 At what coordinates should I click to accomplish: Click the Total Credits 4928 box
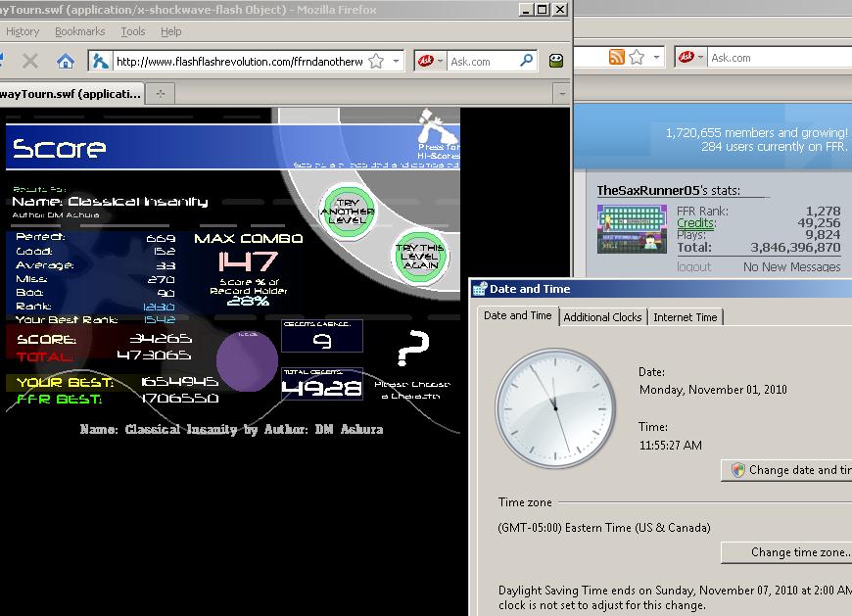(321, 384)
